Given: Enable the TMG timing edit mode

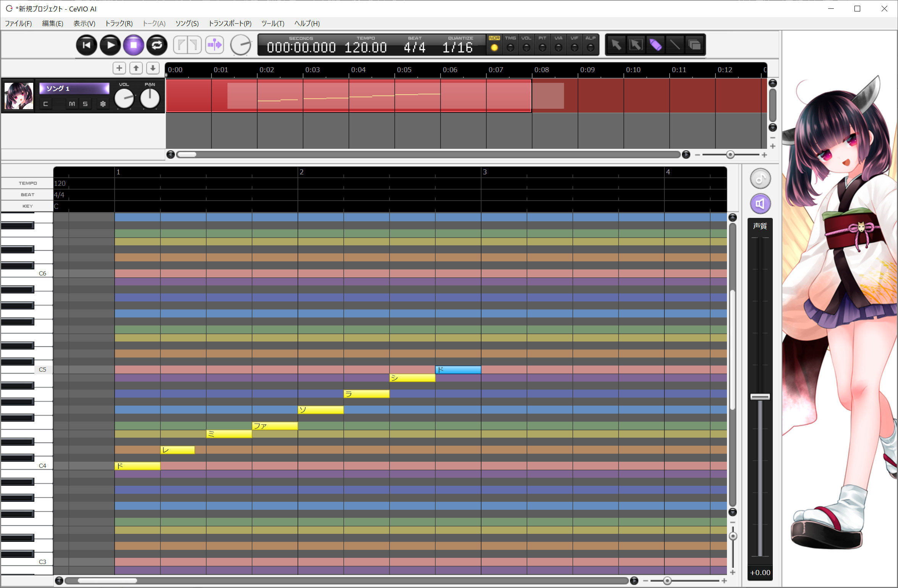Looking at the screenshot, I should coord(510,48).
